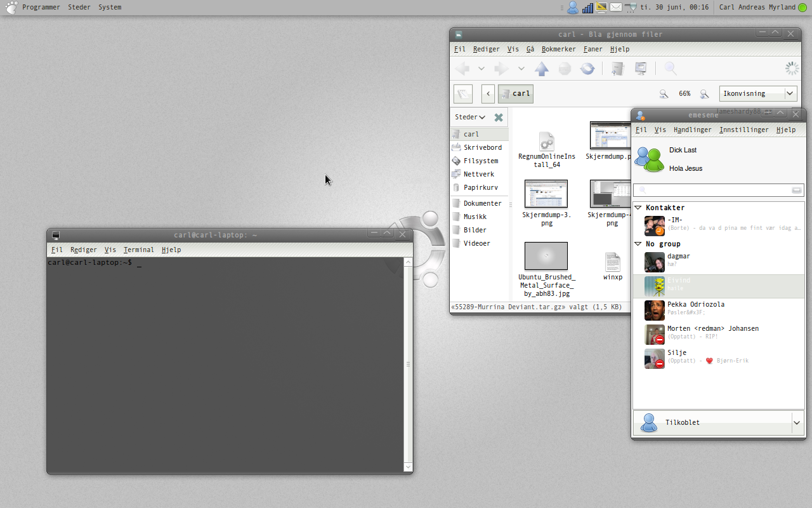Select carl in the Steder sidebar
The width and height of the screenshot is (812, 508).
[479, 134]
